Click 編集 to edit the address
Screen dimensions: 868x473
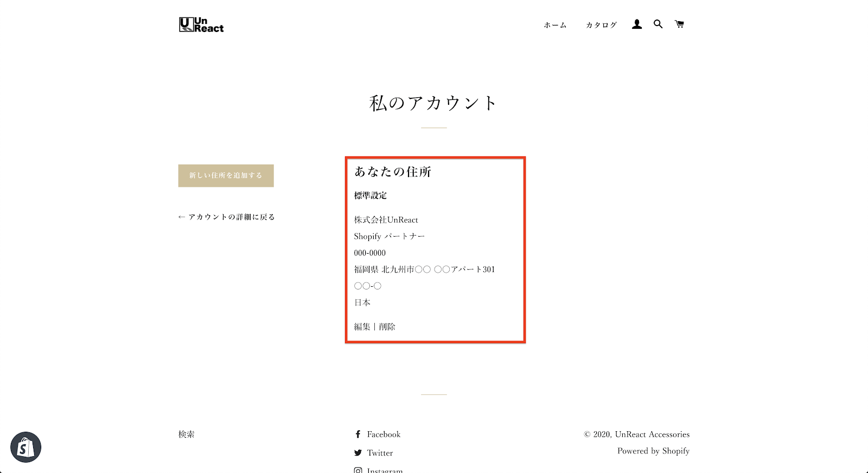pyautogui.click(x=362, y=327)
